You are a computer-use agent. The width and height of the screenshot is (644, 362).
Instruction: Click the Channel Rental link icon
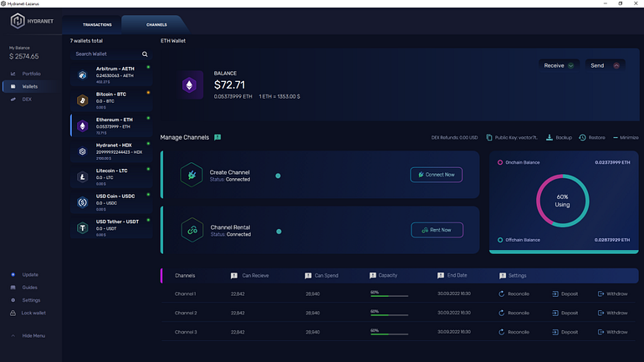coord(192,230)
